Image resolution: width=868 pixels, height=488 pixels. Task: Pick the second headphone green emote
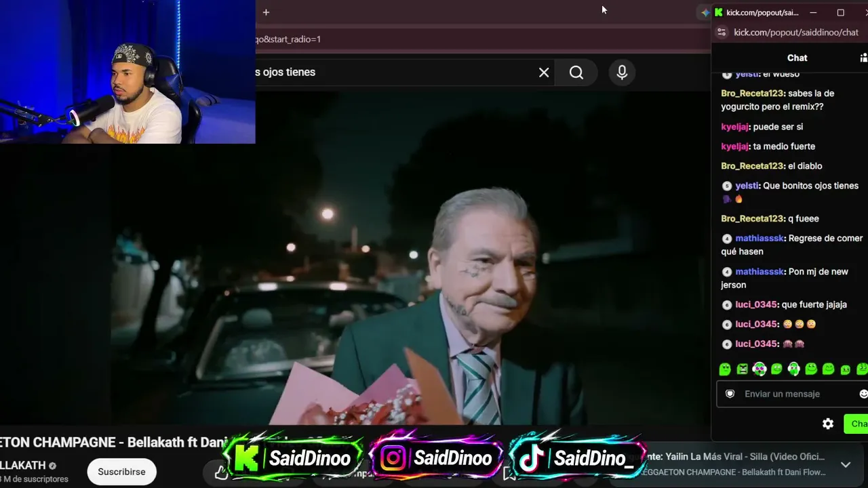tap(793, 369)
